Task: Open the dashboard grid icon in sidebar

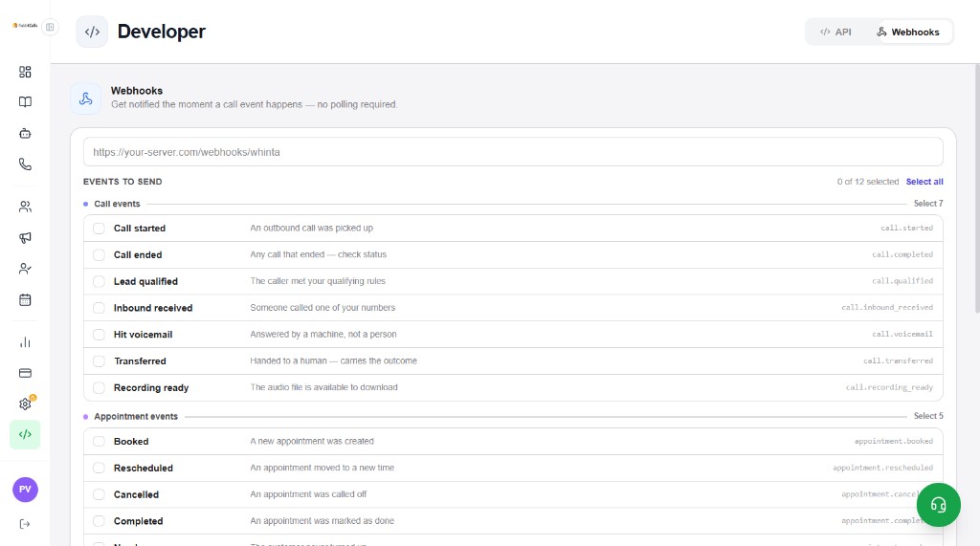Action: pos(25,72)
